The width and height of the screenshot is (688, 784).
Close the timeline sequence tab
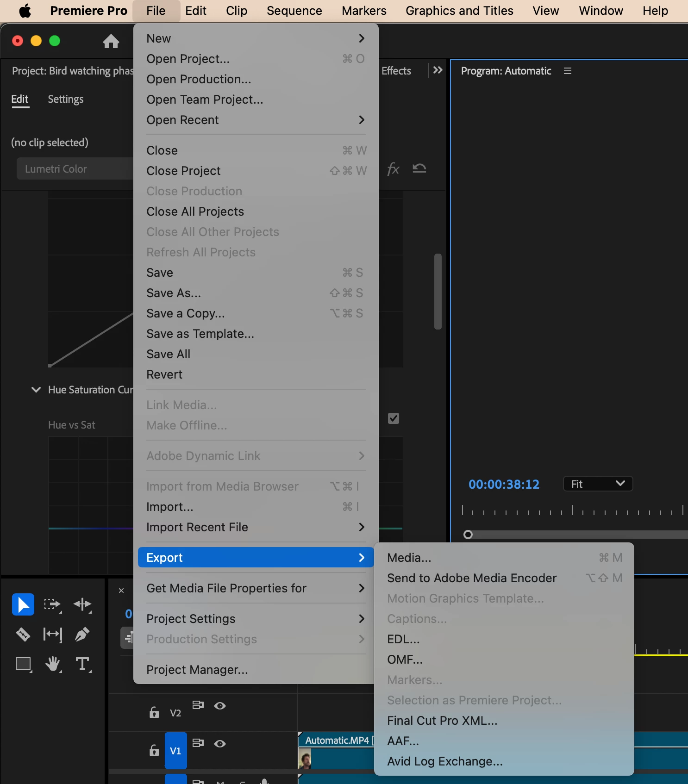pyautogui.click(x=121, y=591)
